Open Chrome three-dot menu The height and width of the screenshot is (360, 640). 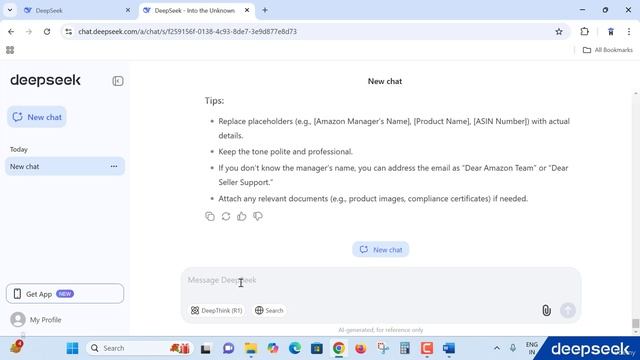(629, 31)
